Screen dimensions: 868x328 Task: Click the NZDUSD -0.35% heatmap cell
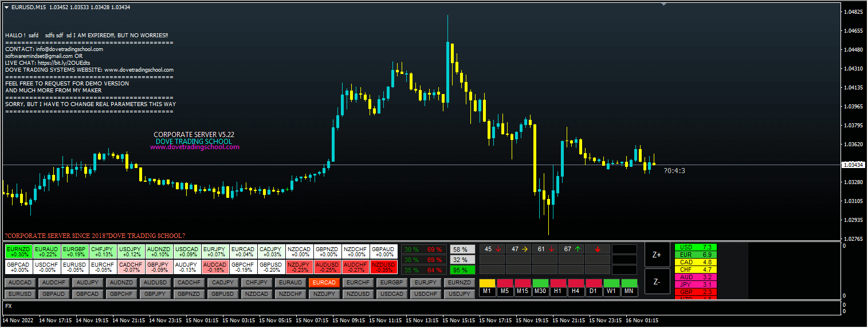pos(383,267)
